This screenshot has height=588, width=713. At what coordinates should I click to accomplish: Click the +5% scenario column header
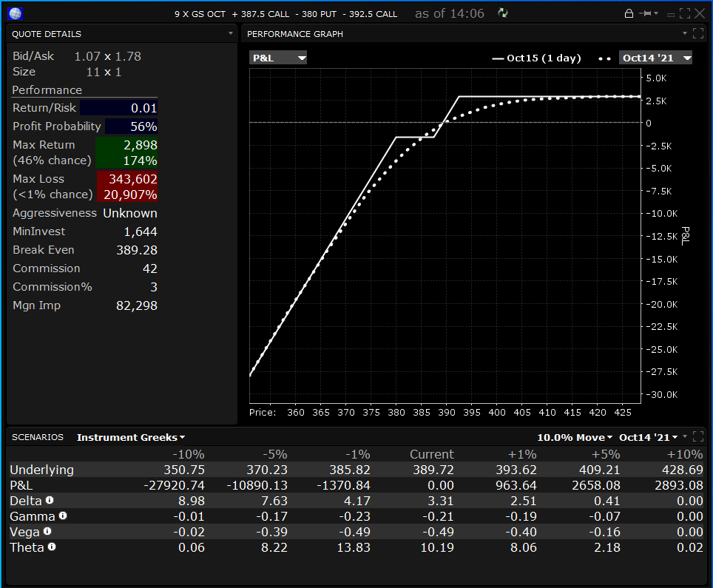click(x=606, y=454)
